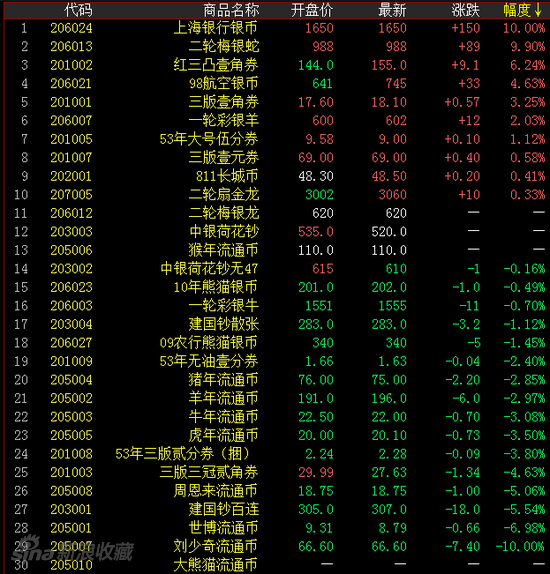Click code 207005
Viewport: 550px width, 574px height.
(71, 195)
